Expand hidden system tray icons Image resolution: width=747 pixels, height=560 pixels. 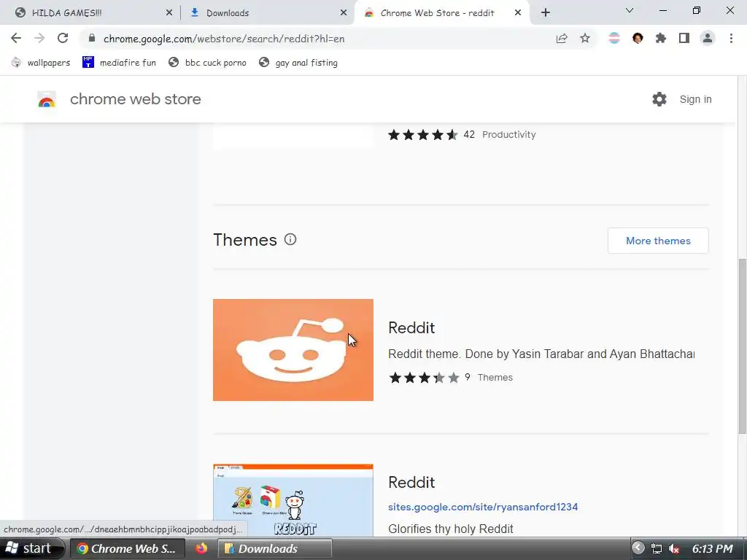pos(638,548)
